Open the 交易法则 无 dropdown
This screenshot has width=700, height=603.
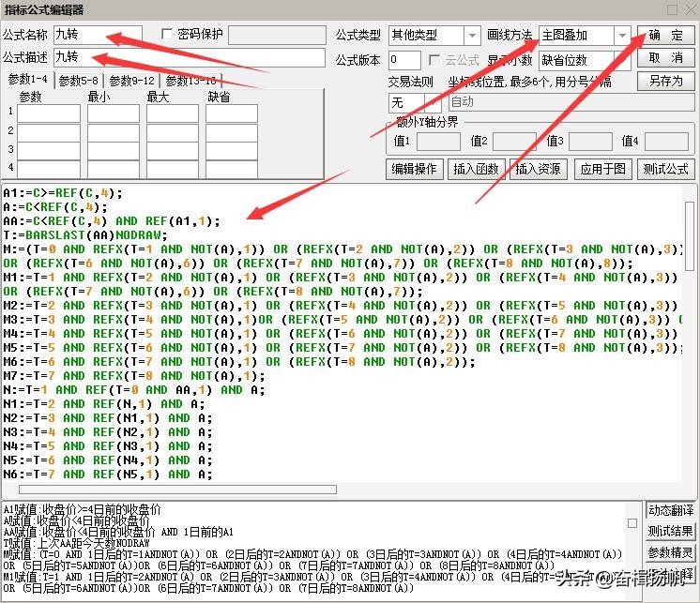point(433,103)
